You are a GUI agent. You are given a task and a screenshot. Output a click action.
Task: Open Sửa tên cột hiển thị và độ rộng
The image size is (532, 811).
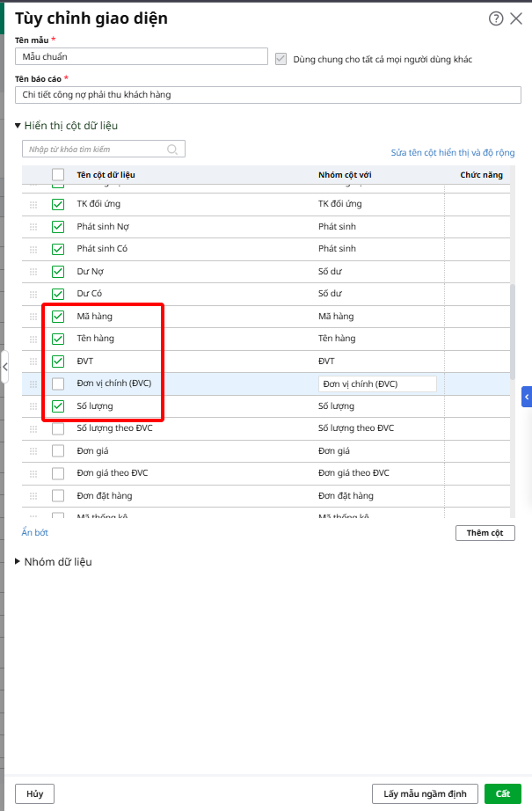[452, 152]
